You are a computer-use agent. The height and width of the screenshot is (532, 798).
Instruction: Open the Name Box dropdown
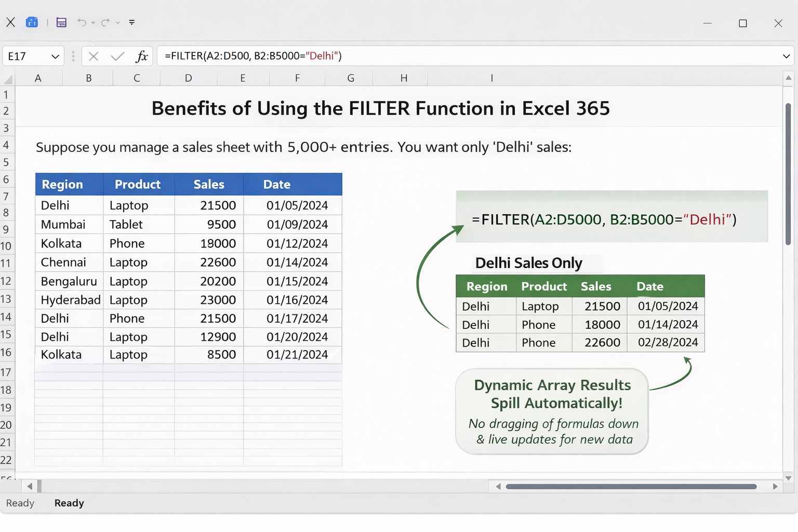pos(55,56)
